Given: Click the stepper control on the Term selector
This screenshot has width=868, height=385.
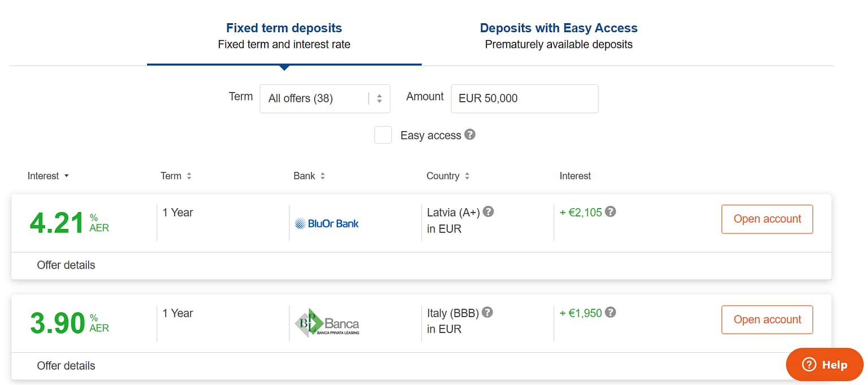Looking at the screenshot, I should (379, 98).
